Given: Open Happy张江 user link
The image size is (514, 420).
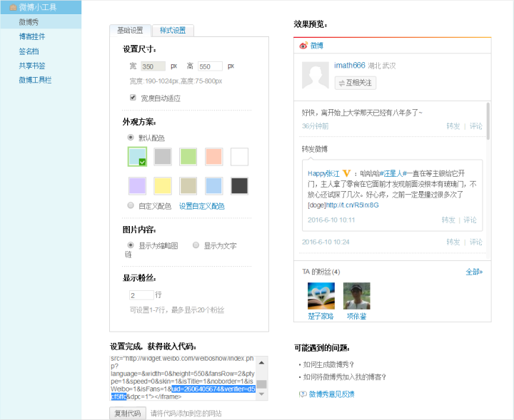Looking at the screenshot, I should click(x=323, y=173).
